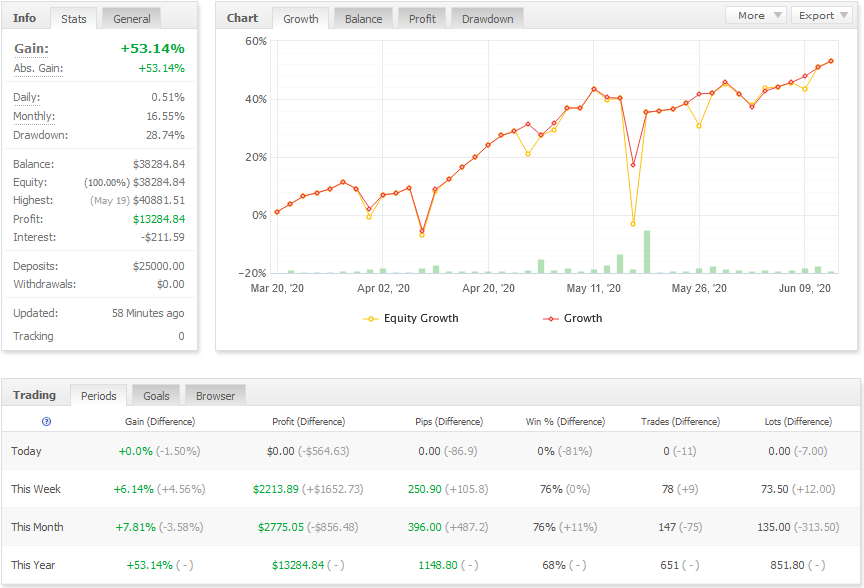
Task: Click the Pips (Difference) column header
Action: click(449, 422)
